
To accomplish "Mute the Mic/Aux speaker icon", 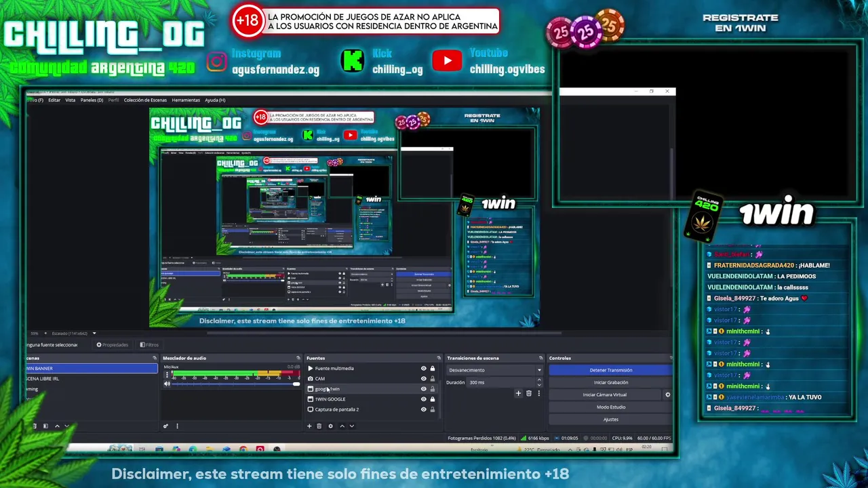I will coord(167,384).
